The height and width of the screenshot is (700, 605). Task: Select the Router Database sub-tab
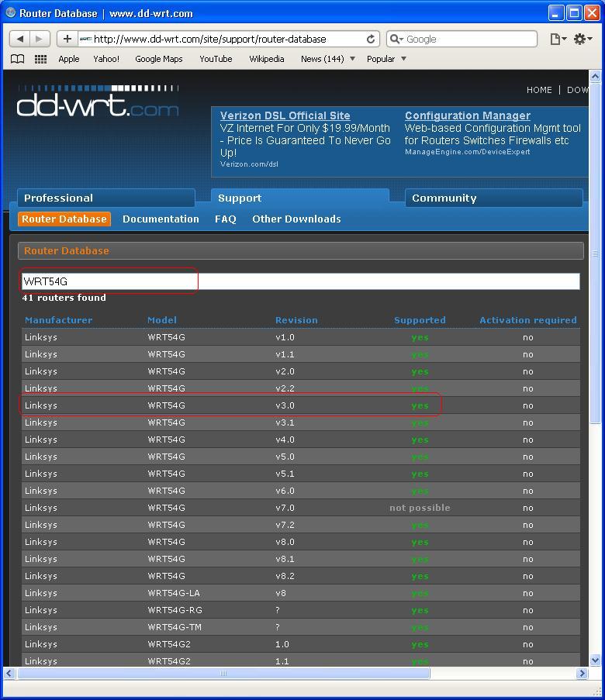(x=64, y=219)
